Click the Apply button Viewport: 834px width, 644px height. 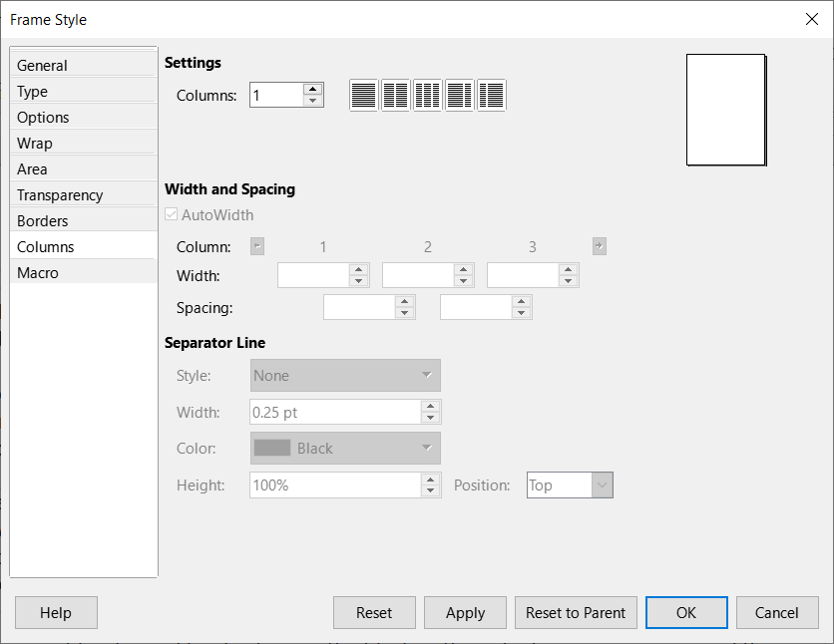[466, 613]
